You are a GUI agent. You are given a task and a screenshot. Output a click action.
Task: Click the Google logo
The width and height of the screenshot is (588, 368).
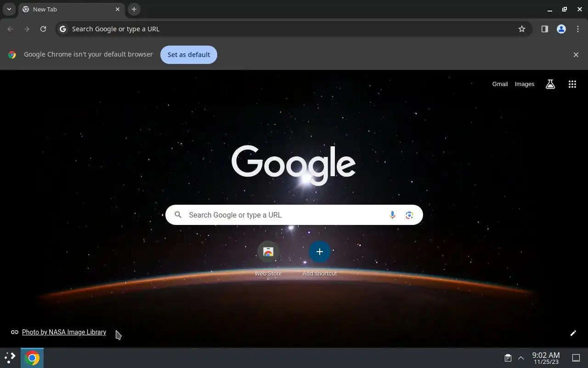point(294,166)
